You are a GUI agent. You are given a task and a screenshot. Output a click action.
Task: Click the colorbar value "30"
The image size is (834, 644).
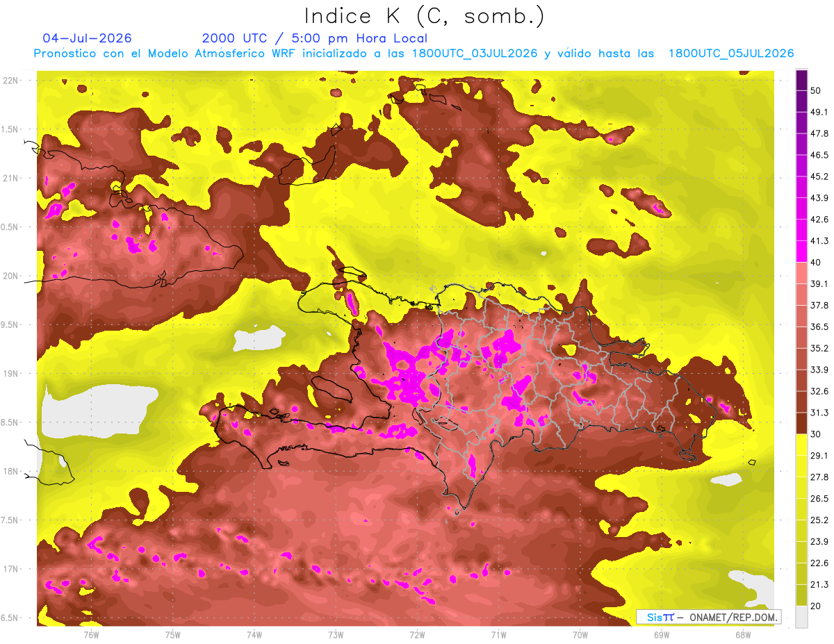tap(817, 434)
